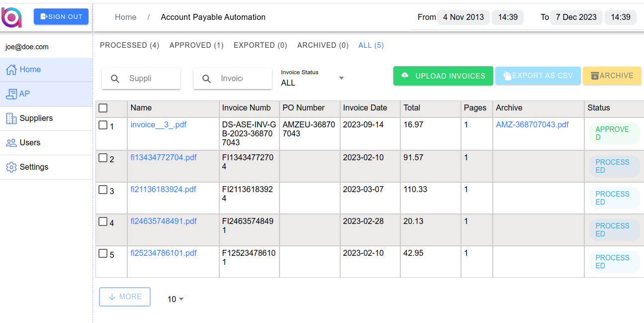Toggle the select-all header checkbox
This screenshot has width=644, height=323.
(x=103, y=108)
